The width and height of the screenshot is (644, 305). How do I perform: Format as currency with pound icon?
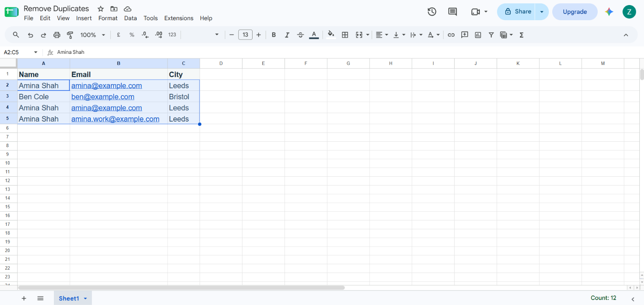pos(119,35)
